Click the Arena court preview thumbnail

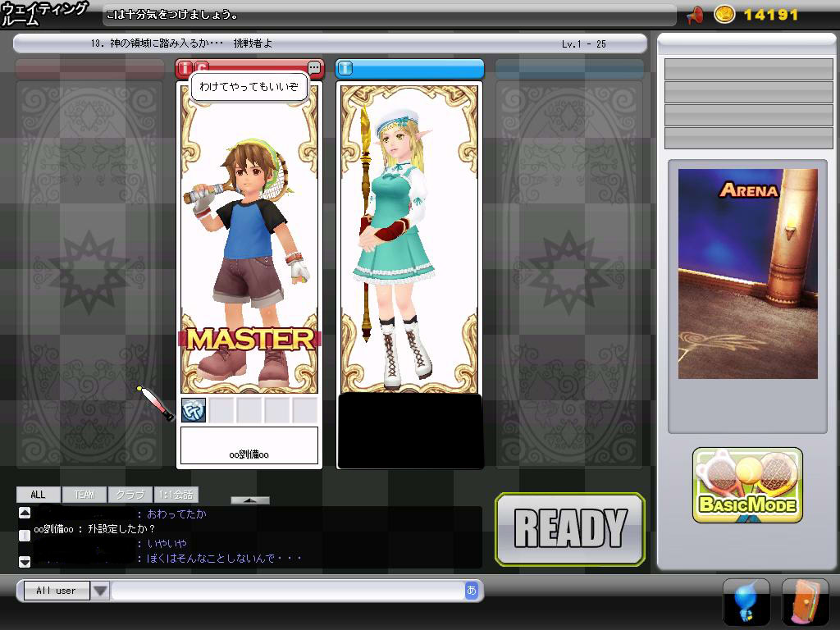pyautogui.click(x=747, y=274)
